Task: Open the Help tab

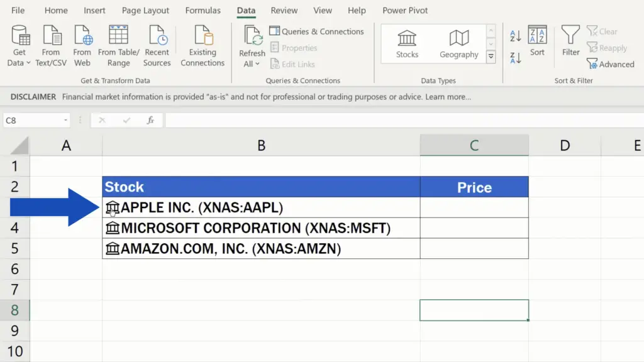Action: tap(357, 10)
